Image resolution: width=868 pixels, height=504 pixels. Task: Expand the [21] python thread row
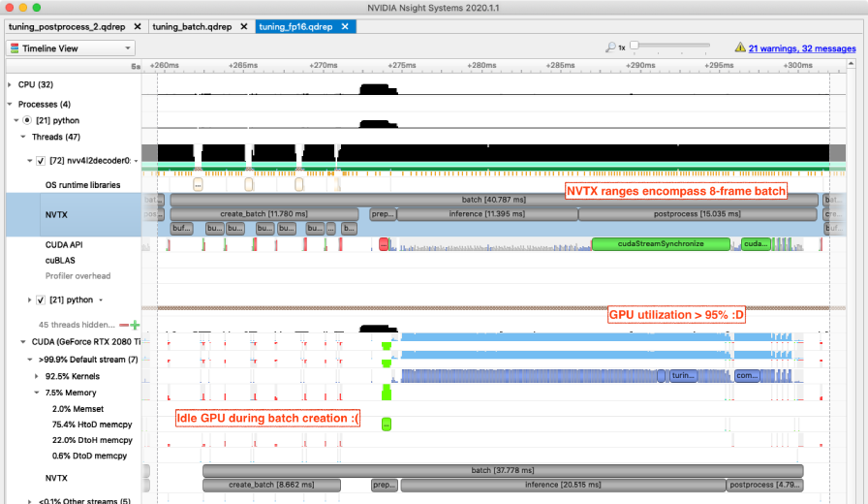point(29,299)
